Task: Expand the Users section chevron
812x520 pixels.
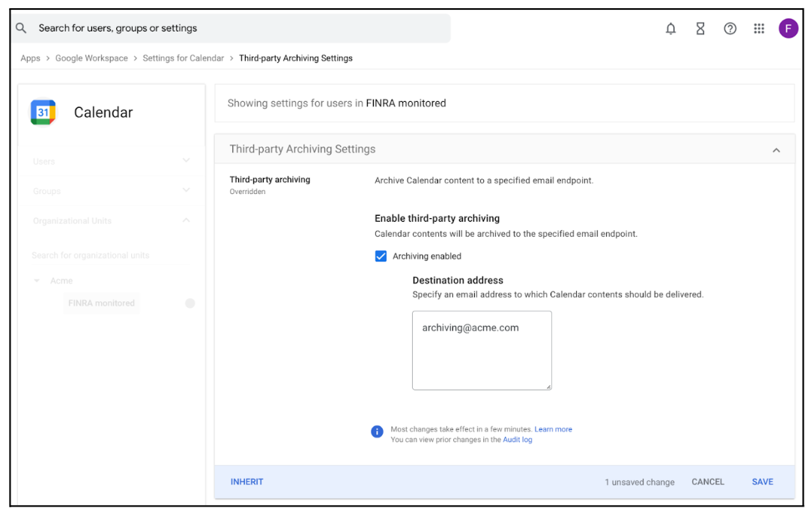Action: pos(186,160)
